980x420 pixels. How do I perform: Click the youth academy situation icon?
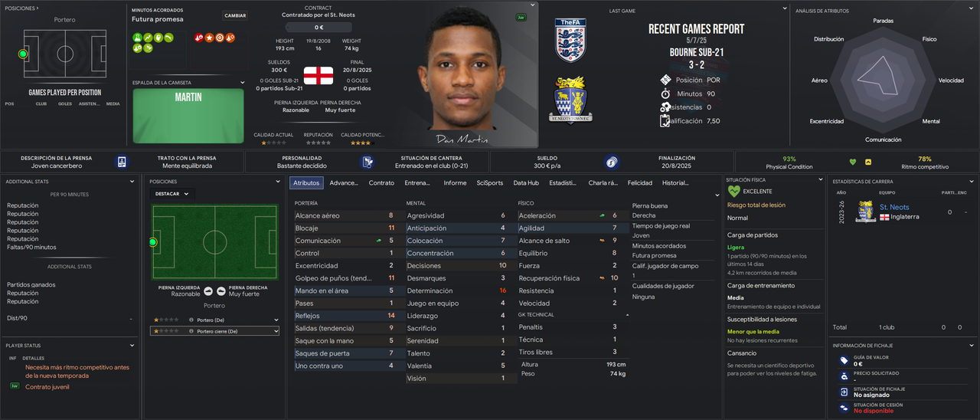tap(367, 162)
